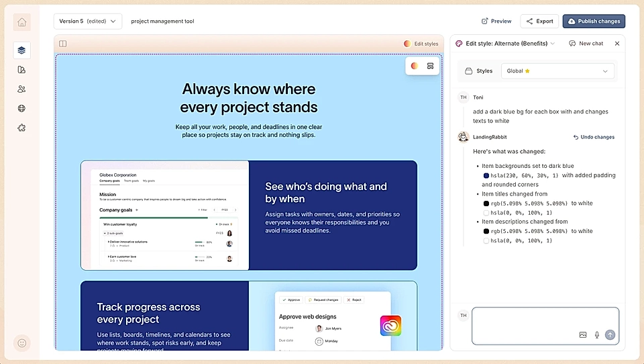Click white swatch under Item descriptions

point(486,241)
